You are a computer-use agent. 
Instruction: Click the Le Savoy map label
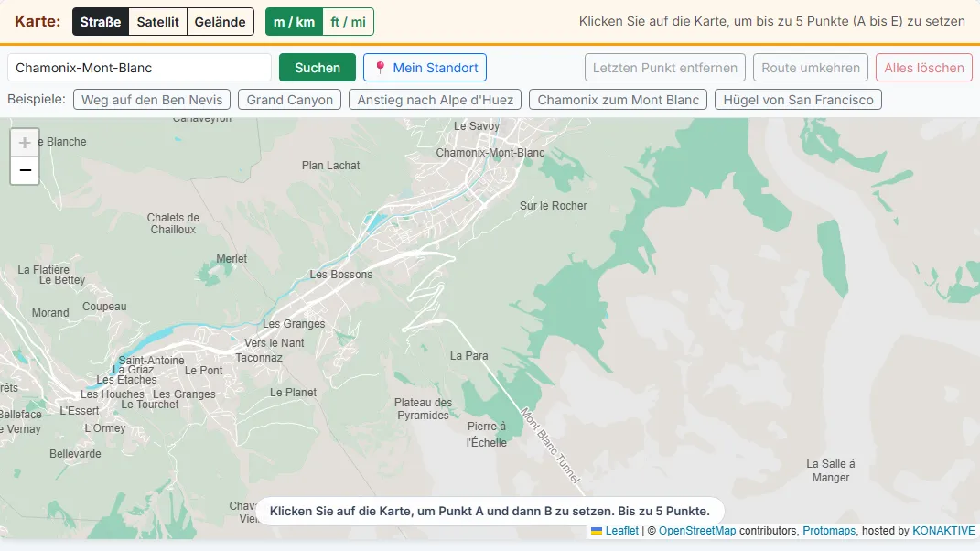point(476,125)
